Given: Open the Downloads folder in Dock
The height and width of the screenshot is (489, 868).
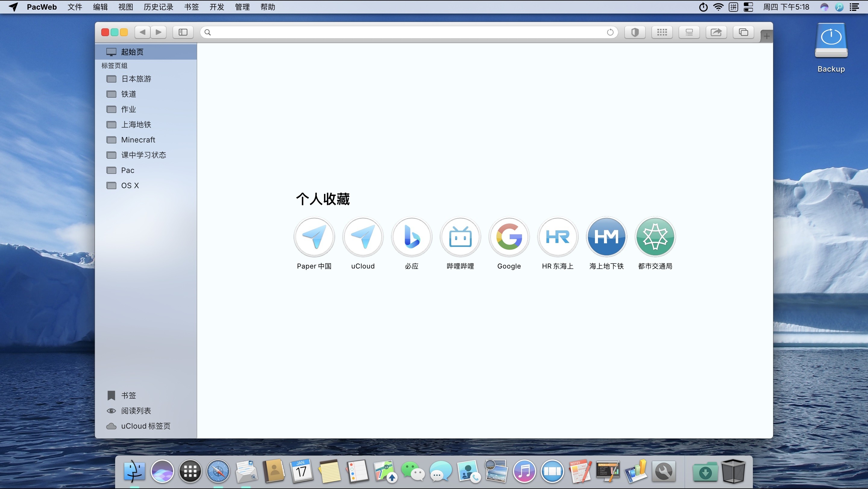Looking at the screenshot, I should tap(705, 472).
